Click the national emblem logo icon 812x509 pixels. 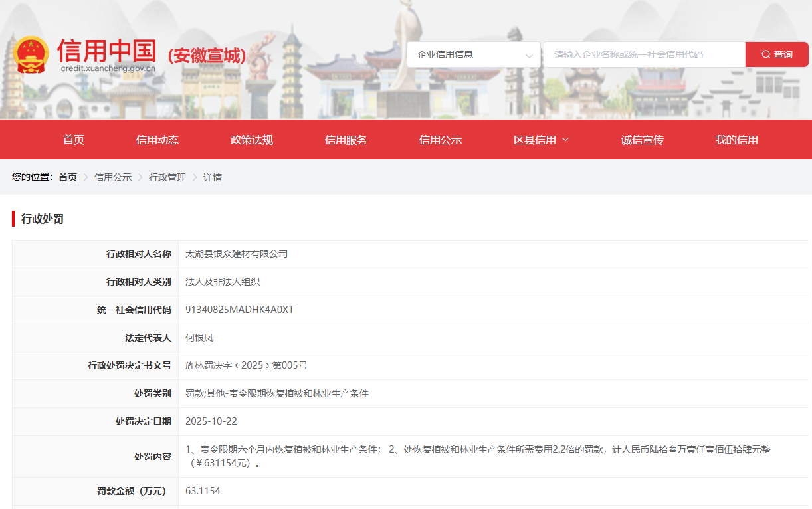[x=31, y=54]
